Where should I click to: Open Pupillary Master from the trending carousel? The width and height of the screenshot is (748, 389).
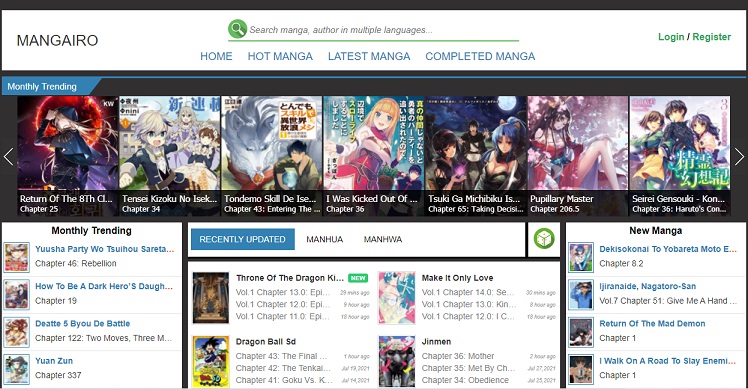pyautogui.click(x=578, y=156)
